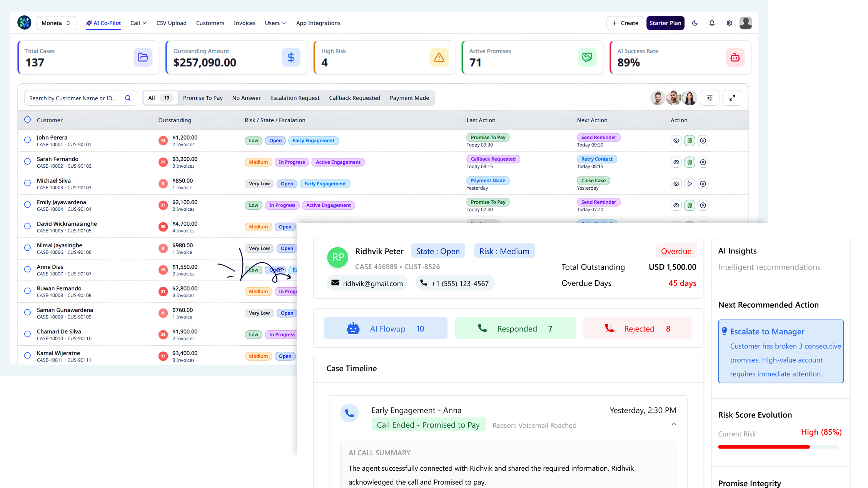Resume Michael Silva's case with play icon
Viewport: 868px width, 488px height.
[689, 184]
